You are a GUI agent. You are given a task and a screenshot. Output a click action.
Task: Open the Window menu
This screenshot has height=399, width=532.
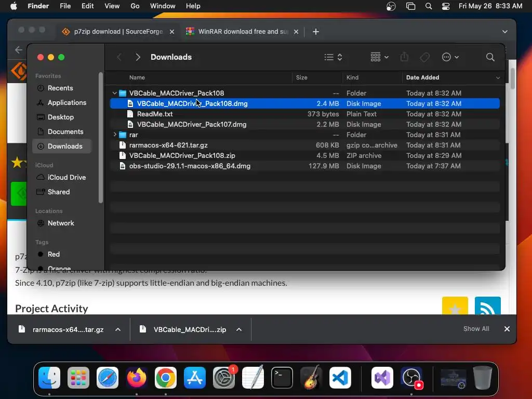click(x=163, y=6)
